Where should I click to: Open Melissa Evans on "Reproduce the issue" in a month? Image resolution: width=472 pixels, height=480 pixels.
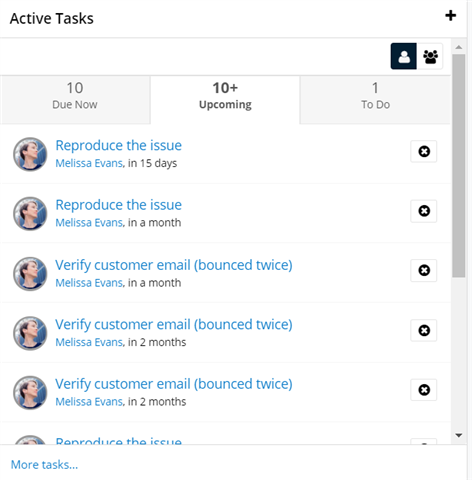coord(89,222)
